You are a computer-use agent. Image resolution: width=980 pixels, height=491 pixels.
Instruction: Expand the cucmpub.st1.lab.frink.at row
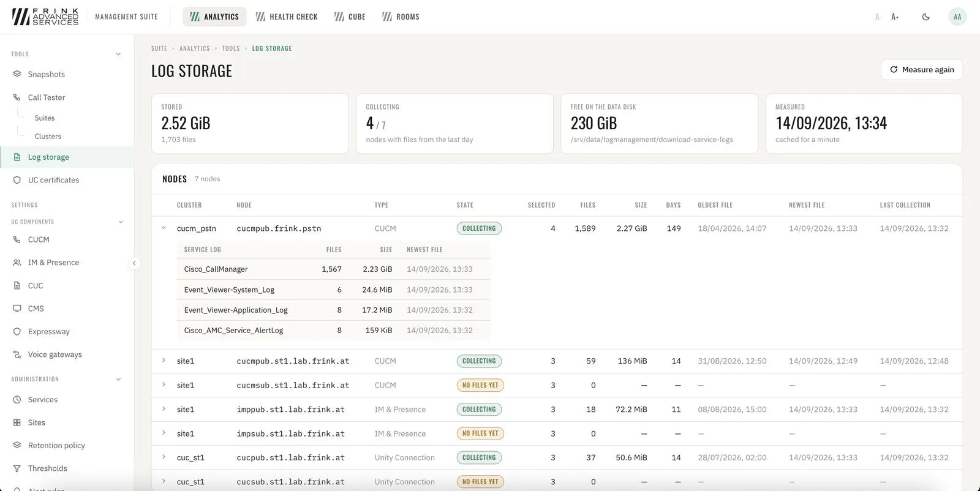point(164,361)
